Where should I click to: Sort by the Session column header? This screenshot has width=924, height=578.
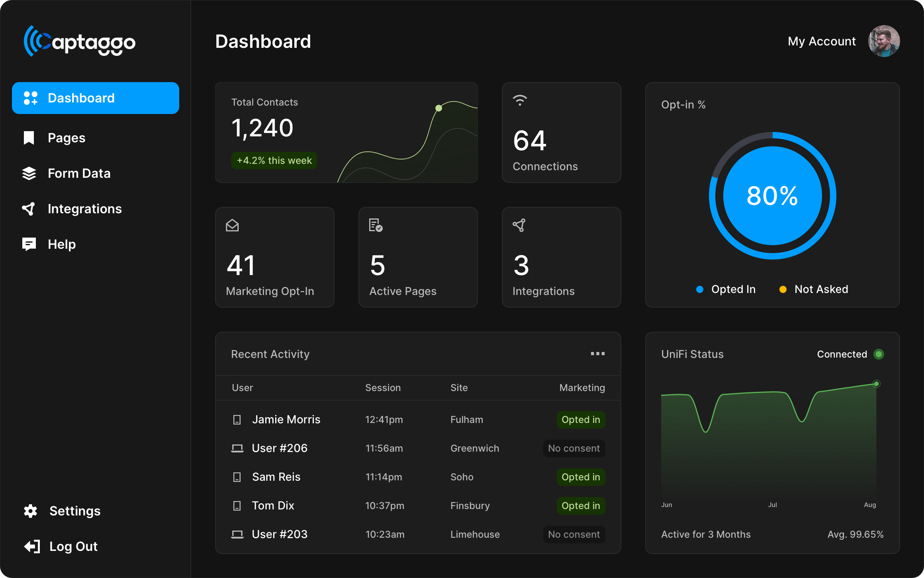tap(383, 388)
